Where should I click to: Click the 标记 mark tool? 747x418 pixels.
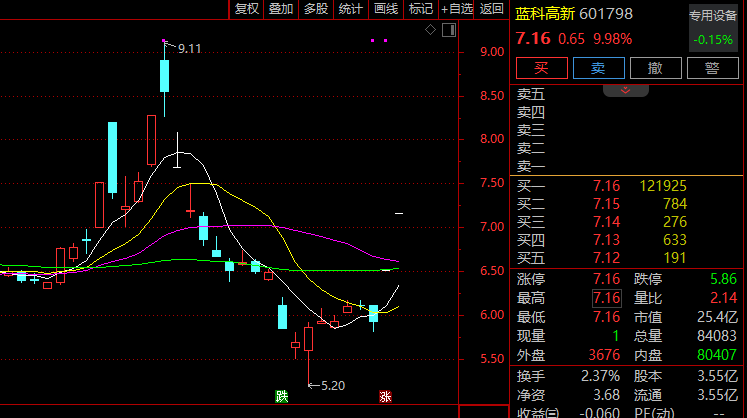tap(421, 9)
